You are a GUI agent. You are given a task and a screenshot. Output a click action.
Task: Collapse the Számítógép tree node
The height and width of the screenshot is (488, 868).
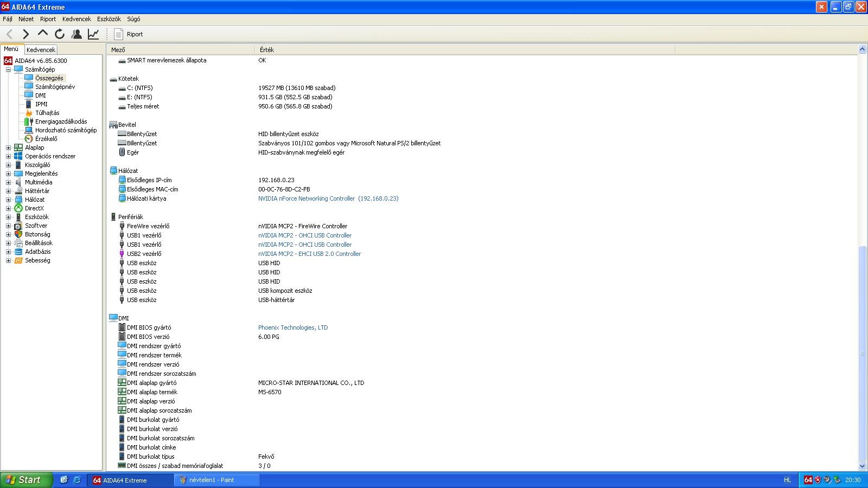pyautogui.click(x=8, y=69)
